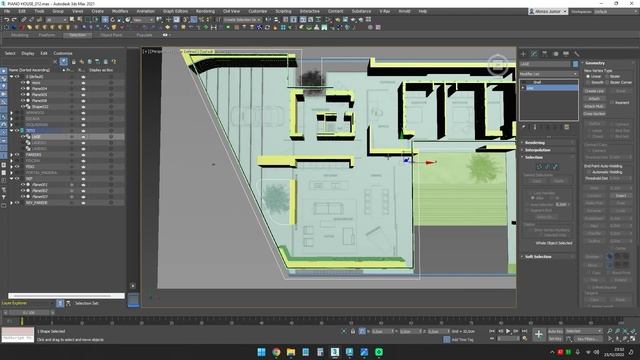Collapse the 0 (default) layer
The width and height of the screenshot is (640, 360).
11,76
